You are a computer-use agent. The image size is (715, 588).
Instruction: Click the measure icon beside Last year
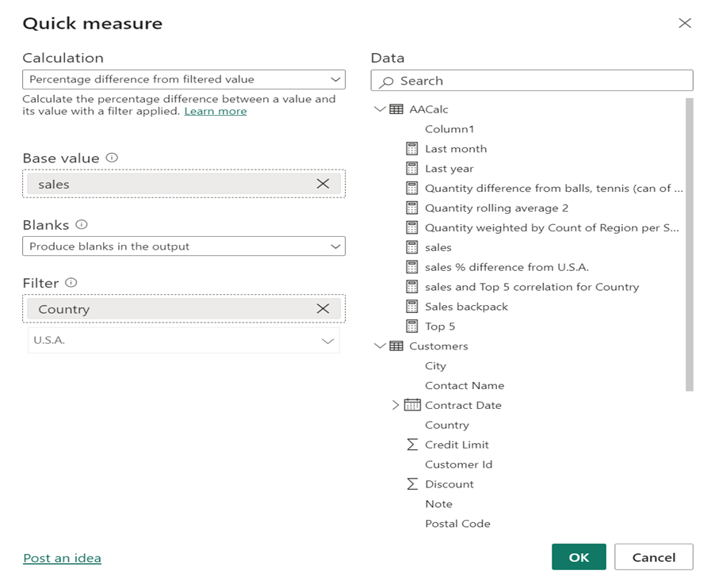pyautogui.click(x=411, y=168)
